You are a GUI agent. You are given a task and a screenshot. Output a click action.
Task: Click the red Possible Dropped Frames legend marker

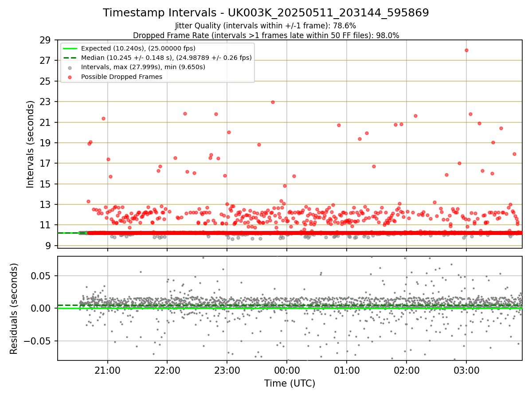tap(70, 77)
